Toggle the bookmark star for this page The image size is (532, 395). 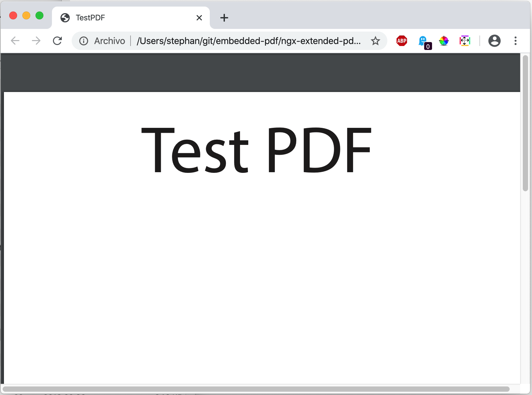[x=375, y=41]
